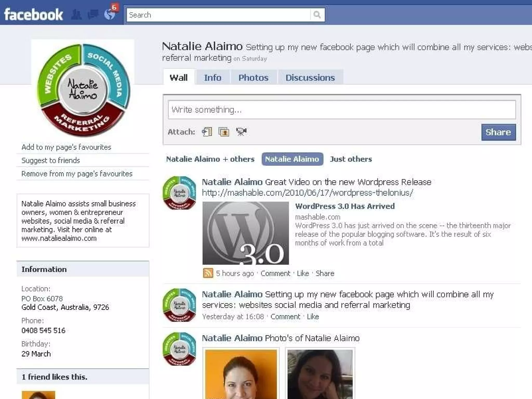
Task: Click Yesterday at 16:08 timestamp
Action: [x=233, y=317]
